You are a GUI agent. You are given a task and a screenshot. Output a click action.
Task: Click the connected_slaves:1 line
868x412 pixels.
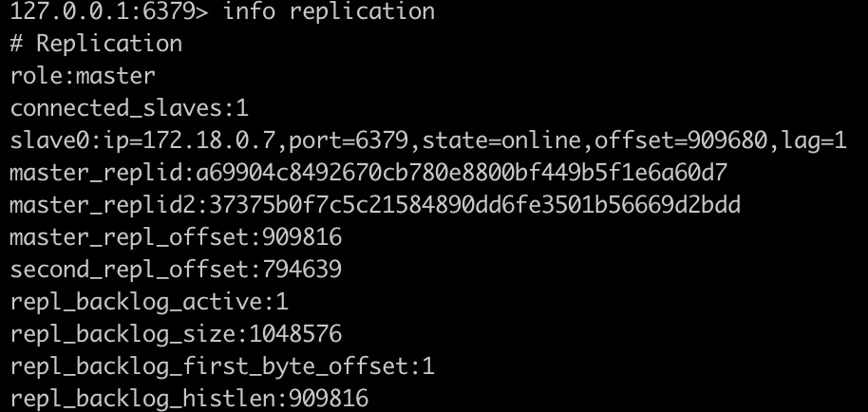[129, 108]
